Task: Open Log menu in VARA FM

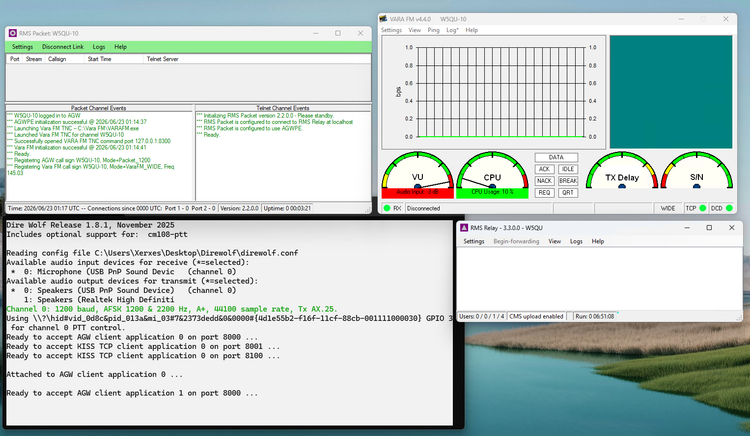Action: pos(452,30)
